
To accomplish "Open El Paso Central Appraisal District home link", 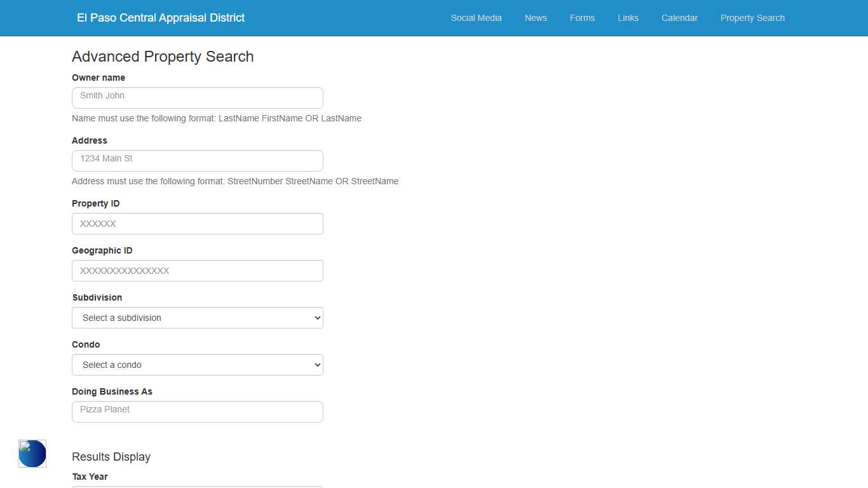I will tap(161, 18).
